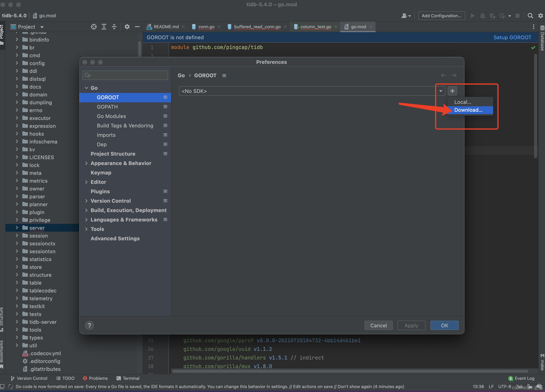Click the Setup GOROOT link
The height and width of the screenshot is (392, 545).
pyautogui.click(x=512, y=37)
